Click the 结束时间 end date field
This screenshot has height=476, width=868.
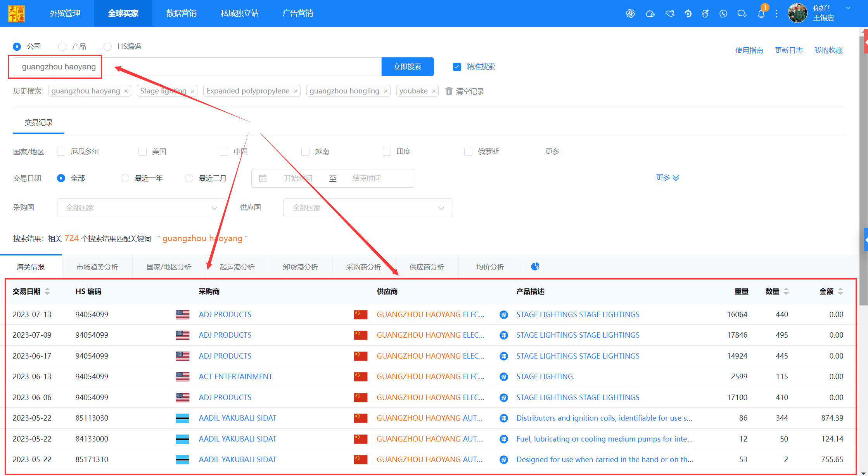[367, 178]
